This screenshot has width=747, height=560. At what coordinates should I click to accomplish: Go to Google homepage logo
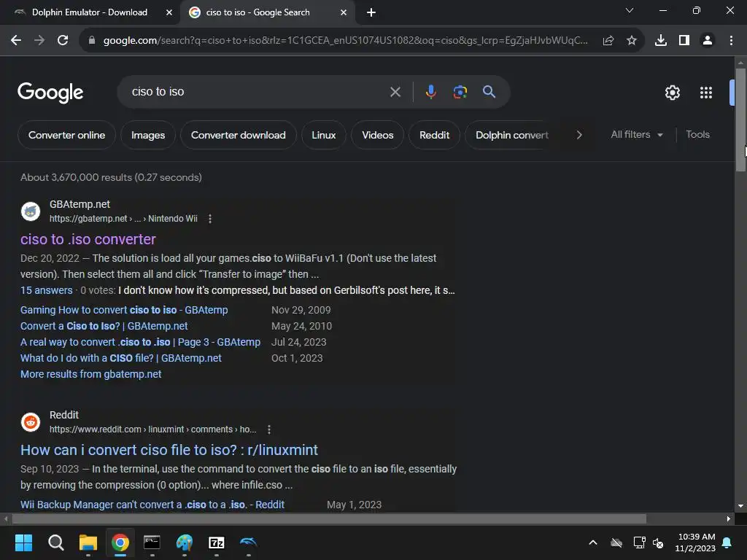click(50, 93)
